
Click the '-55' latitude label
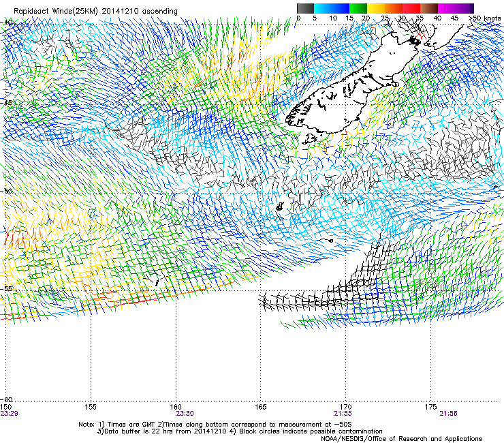click(x=7, y=288)
